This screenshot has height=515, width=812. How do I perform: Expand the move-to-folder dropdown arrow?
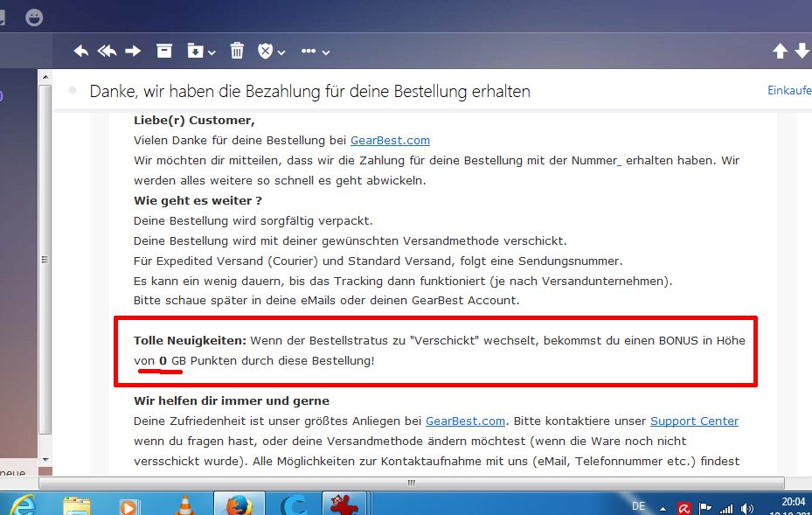coord(212,52)
